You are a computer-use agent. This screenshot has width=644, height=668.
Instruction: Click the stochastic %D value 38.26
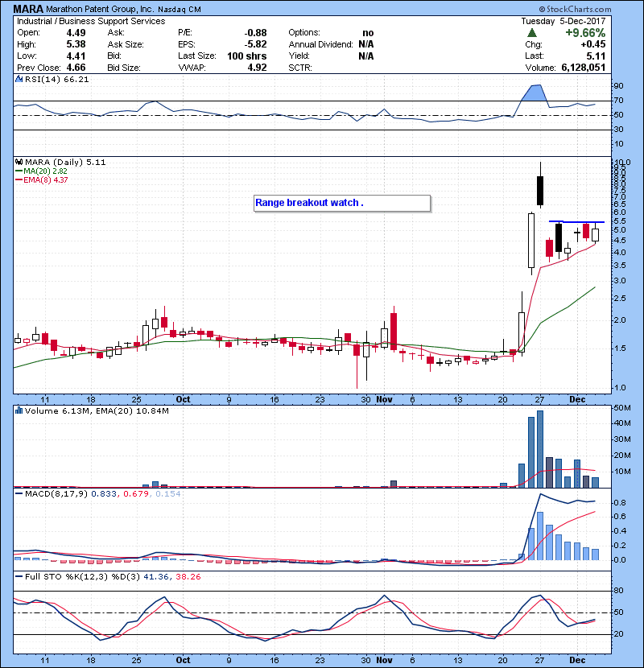coord(188,577)
